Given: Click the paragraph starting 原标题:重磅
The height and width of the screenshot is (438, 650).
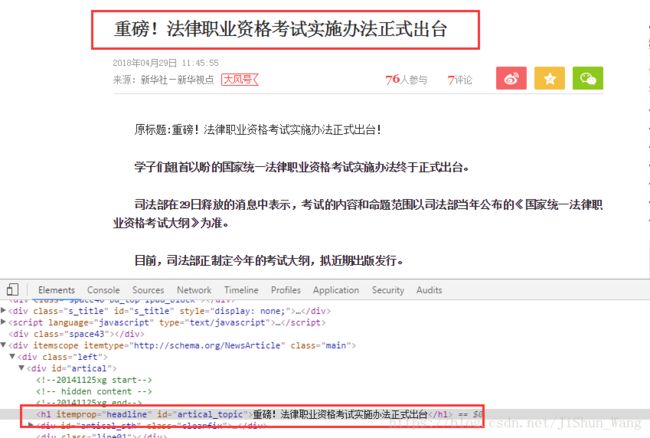Looking at the screenshot, I should coord(257,130).
